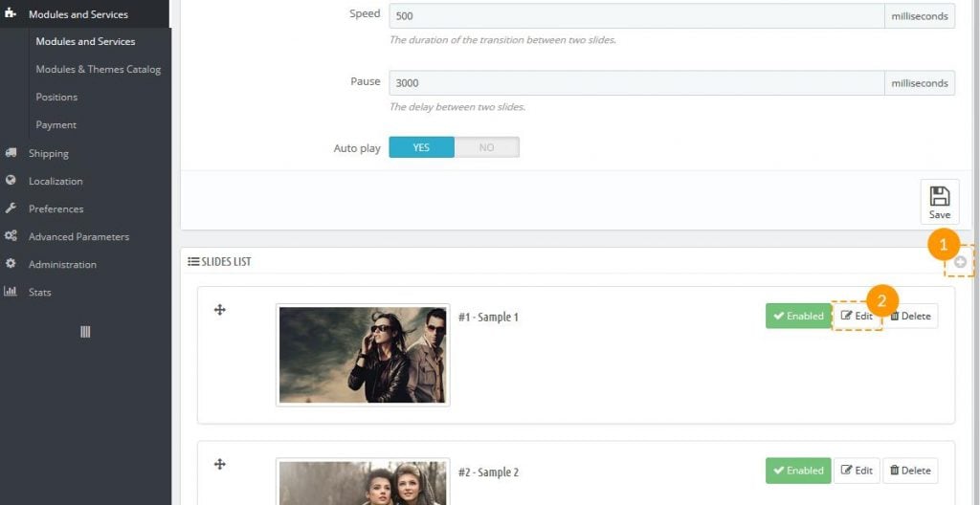Collapse the sidebar using the bars icon
Image resolution: width=980 pixels, height=505 pixels.
click(85, 332)
